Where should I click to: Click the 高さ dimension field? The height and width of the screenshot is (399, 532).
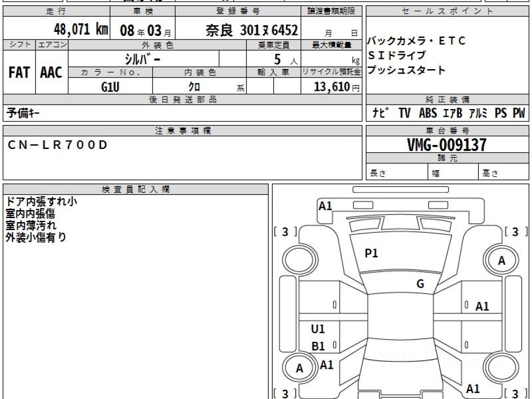[504, 173]
